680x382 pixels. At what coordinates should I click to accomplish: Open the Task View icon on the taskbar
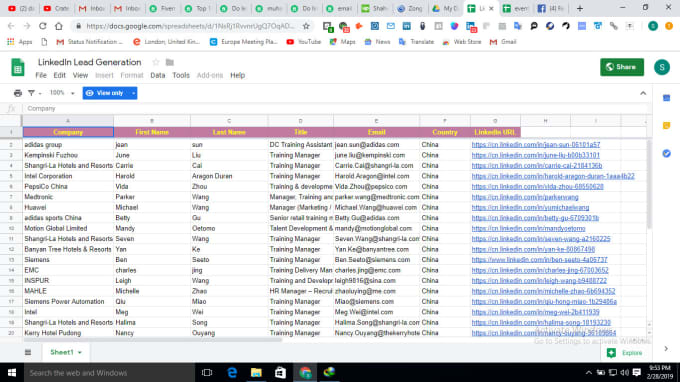207,372
